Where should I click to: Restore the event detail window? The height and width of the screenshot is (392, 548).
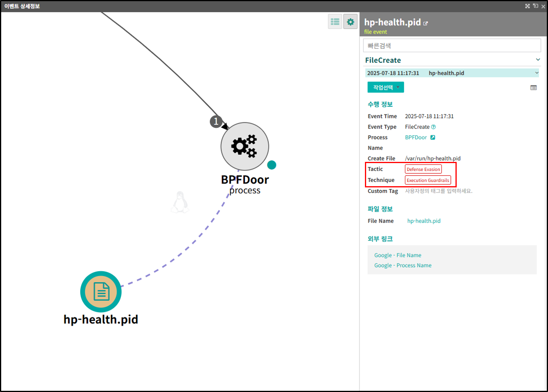click(535, 6)
